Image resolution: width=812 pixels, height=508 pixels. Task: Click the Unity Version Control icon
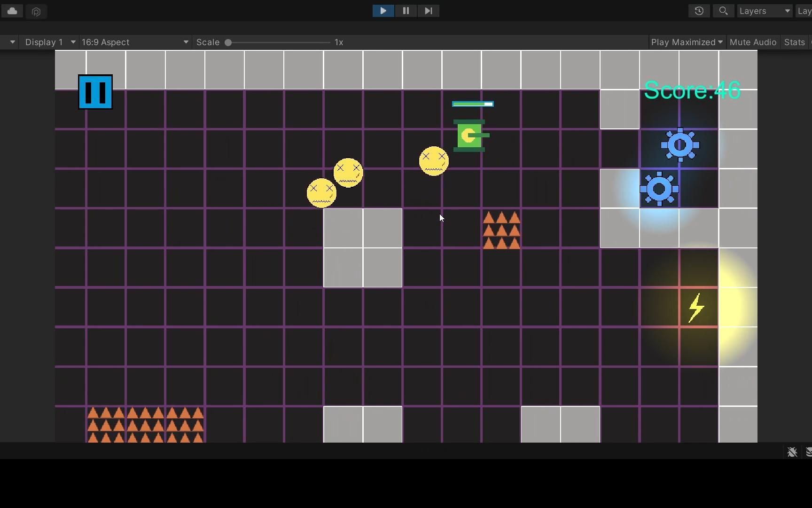36,11
